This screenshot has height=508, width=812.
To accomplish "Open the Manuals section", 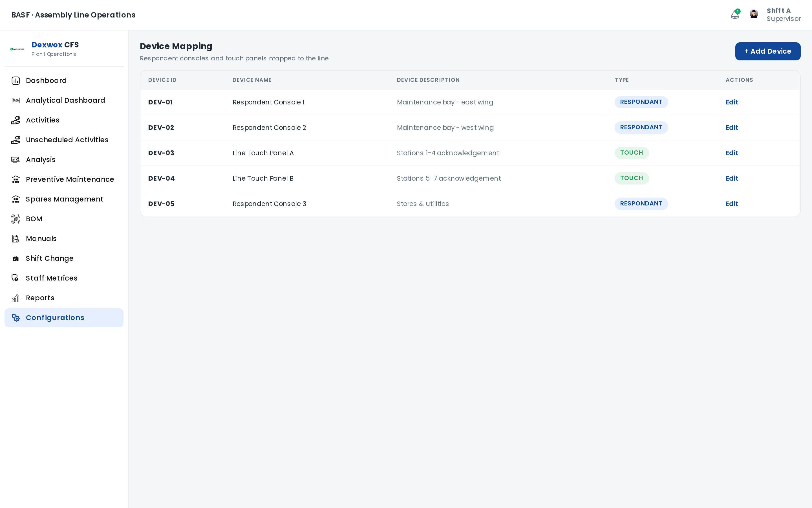I will pyautogui.click(x=64, y=238).
